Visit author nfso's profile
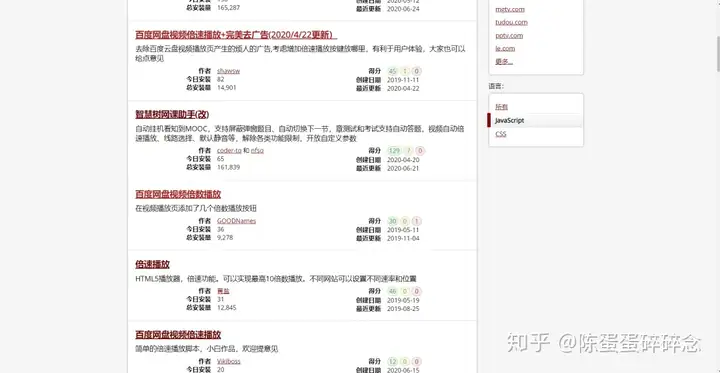Viewport: 720px width, 373px height. [x=257, y=151]
